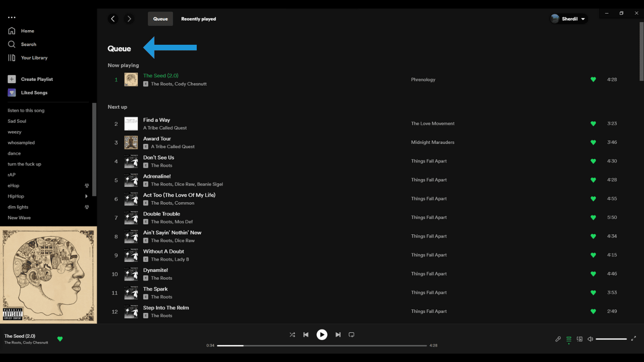Select the track Step Into The Relm
Image resolution: width=644 pixels, height=362 pixels.
166,308
